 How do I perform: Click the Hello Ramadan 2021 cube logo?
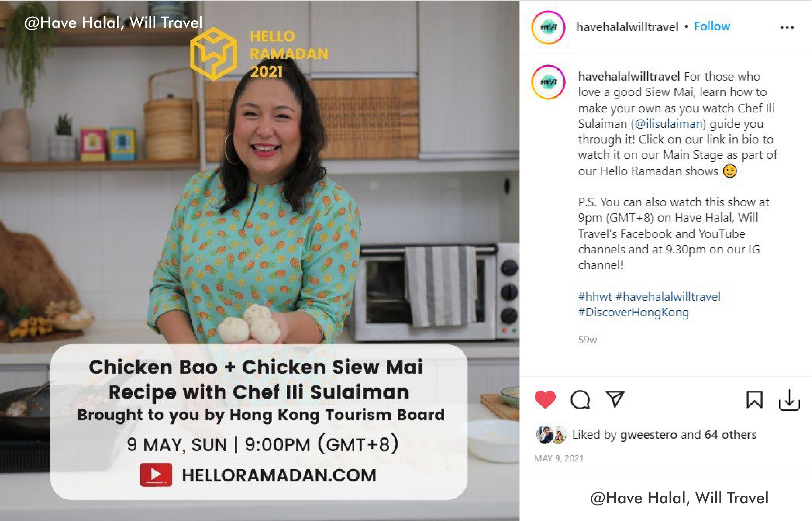point(213,54)
